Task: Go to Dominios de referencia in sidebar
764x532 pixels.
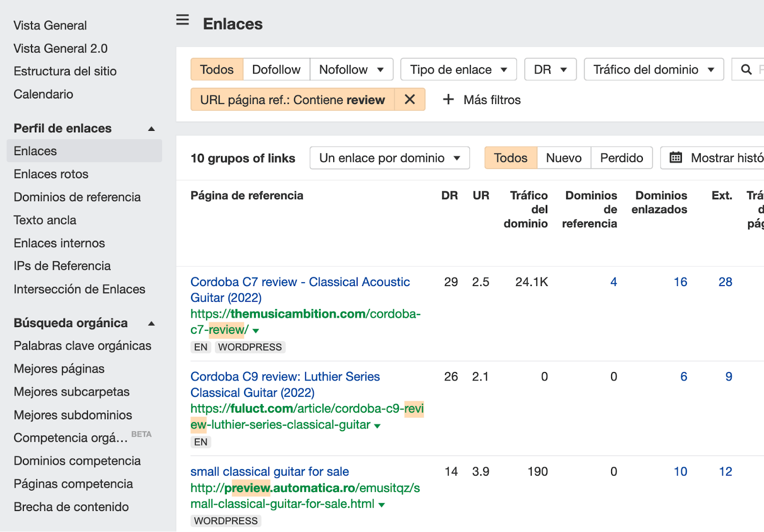Action: (77, 197)
